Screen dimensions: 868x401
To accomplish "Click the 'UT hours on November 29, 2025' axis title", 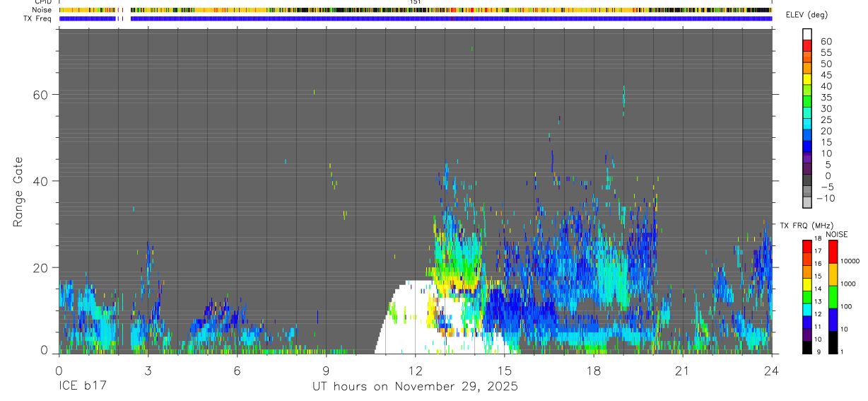I will [416, 387].
